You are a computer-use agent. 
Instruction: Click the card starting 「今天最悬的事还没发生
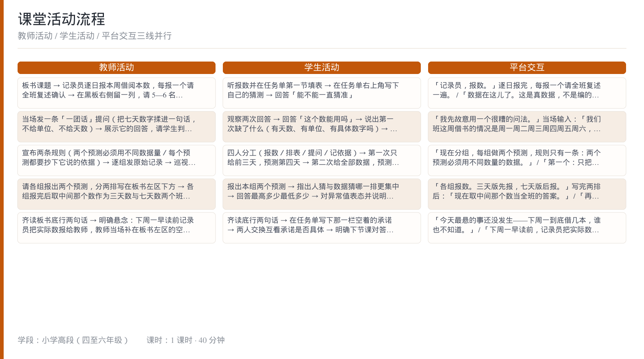527,228
